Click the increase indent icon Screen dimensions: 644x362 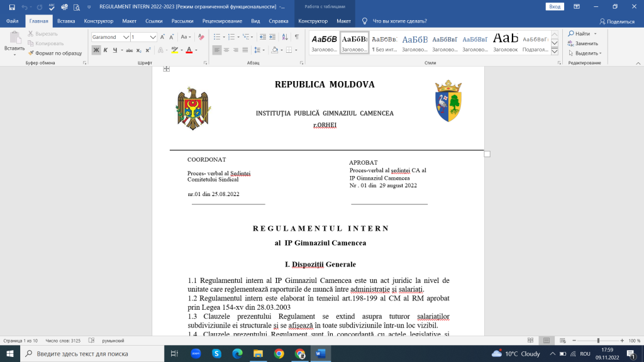pyautogui.click(x=272, y=37)
